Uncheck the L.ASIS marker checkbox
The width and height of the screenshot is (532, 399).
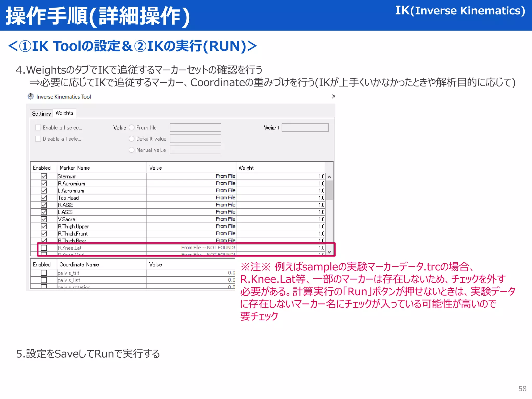click(x=44, y=212)
